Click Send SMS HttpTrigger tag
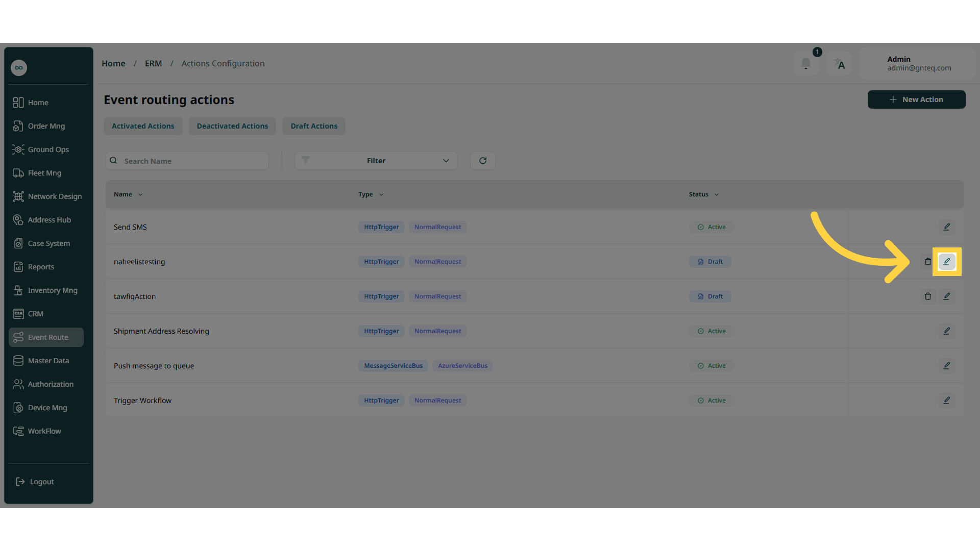 pos(381,227)
